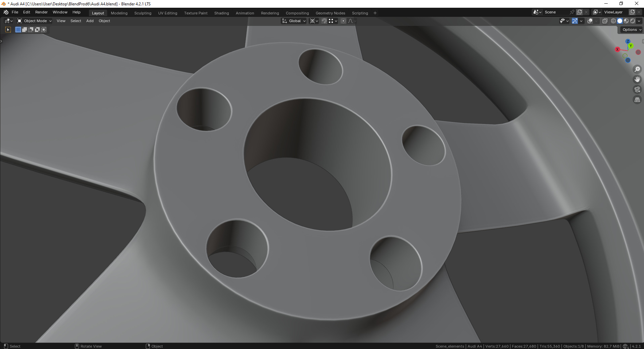
Task: Open the pivot point dropdown
Action: tap(314, 21)
